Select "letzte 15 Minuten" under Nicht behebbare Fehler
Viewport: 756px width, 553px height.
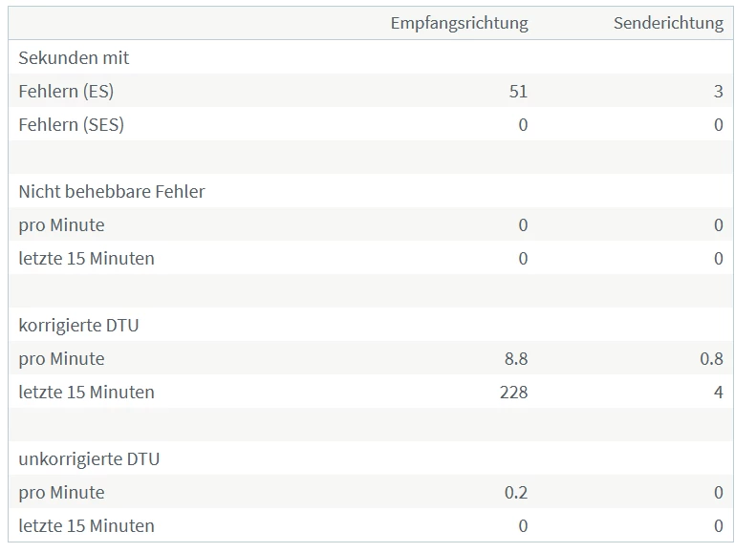point(86,259)
